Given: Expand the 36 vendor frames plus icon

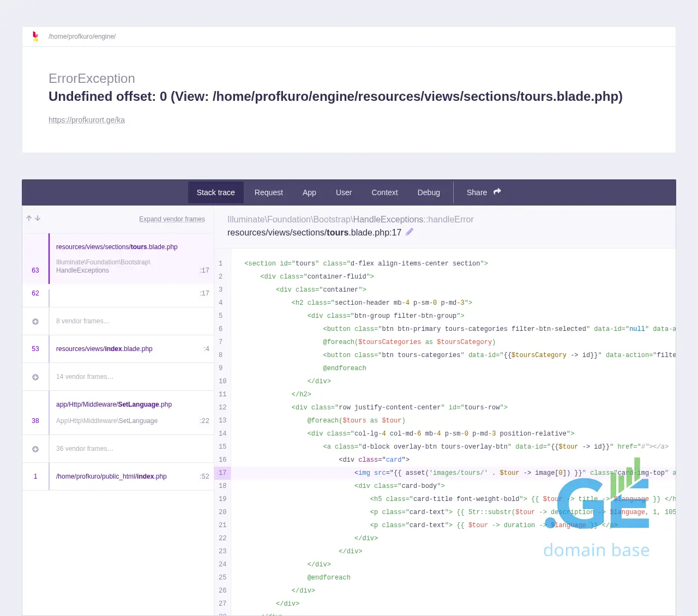Looking at the screenshot, I should click(x=35, y=449).
